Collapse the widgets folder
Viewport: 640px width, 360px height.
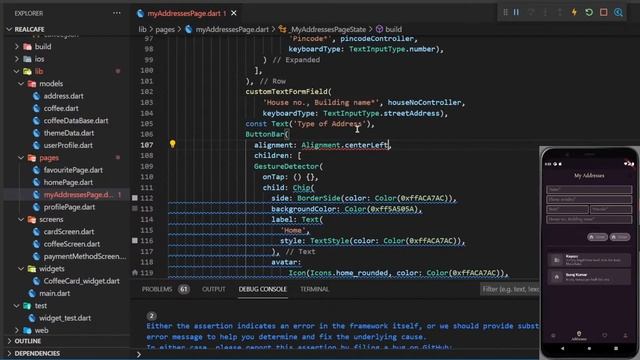tap(21, 269)
